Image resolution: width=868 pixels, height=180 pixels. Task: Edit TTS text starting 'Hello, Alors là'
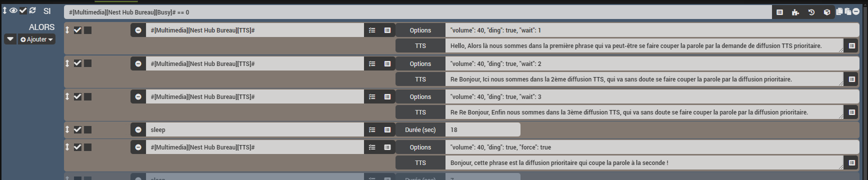tap(644, 46)
